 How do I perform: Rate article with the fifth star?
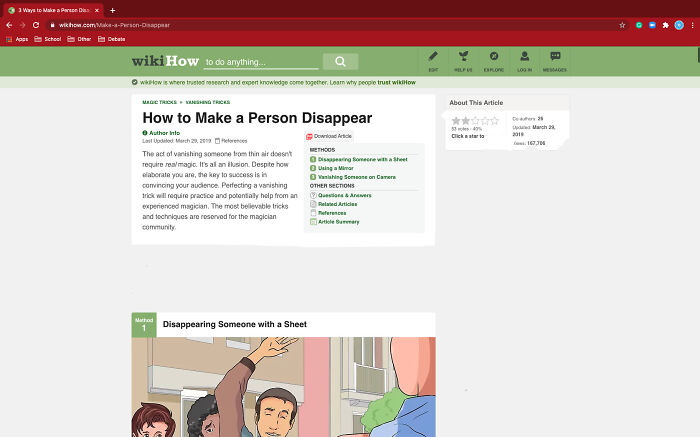click(494, 121)
